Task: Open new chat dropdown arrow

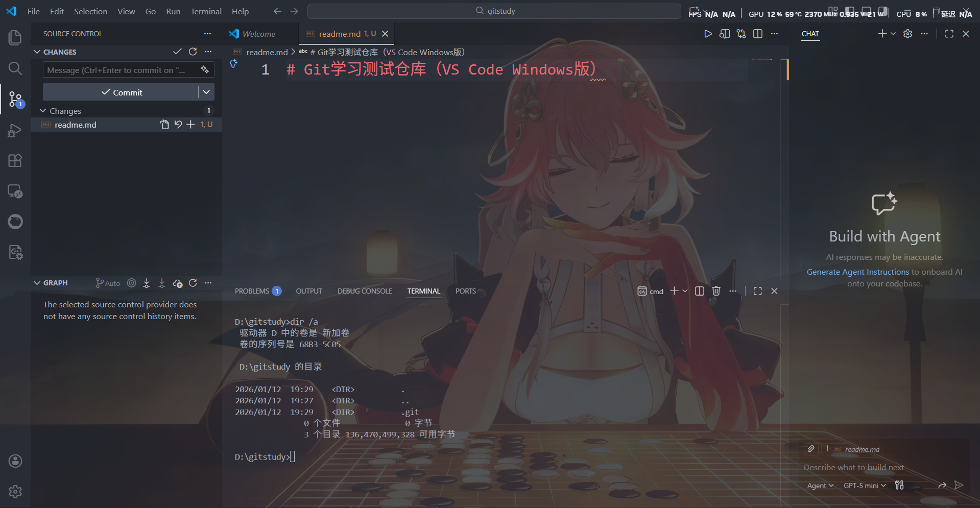Action: pos(893,34)
